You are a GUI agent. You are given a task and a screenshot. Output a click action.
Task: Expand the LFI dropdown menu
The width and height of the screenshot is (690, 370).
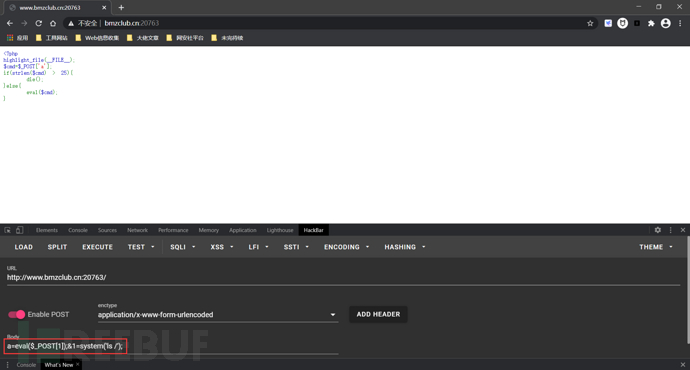click(x=258, y=247)
